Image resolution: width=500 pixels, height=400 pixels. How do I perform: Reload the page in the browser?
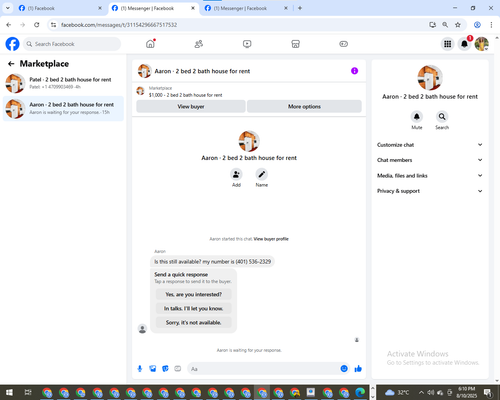[x=37, y=25]
